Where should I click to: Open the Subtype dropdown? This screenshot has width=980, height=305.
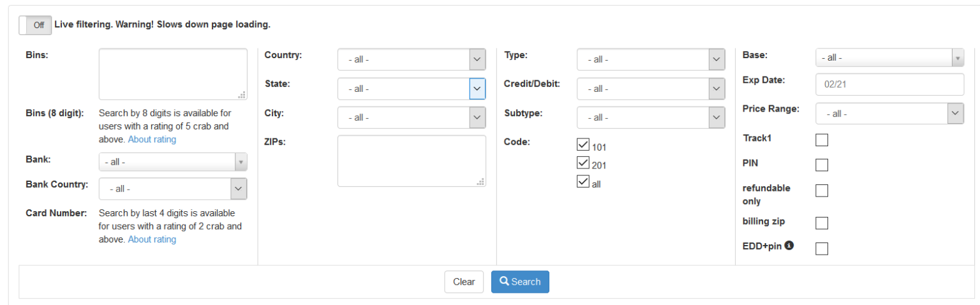[x=651, y=117]
